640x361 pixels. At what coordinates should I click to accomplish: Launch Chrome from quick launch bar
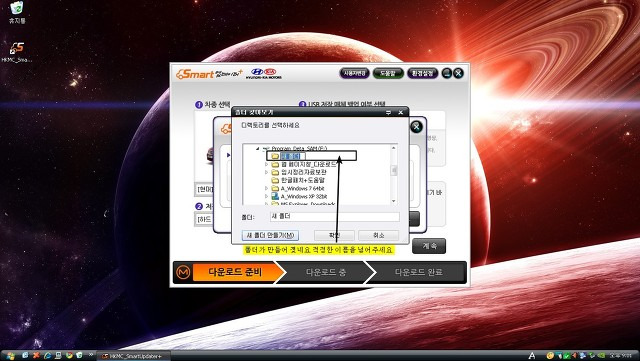(x=69, y=355)
